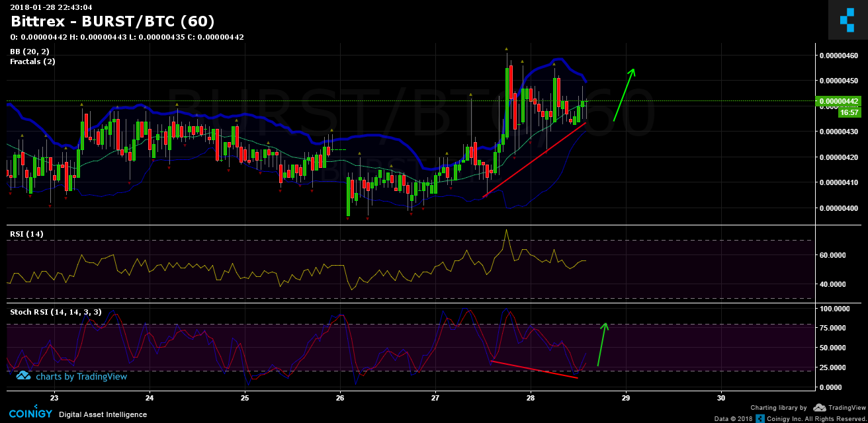Click the OHLC values line under the title
The height and width of the screenshot is (423, 868).
127,37
